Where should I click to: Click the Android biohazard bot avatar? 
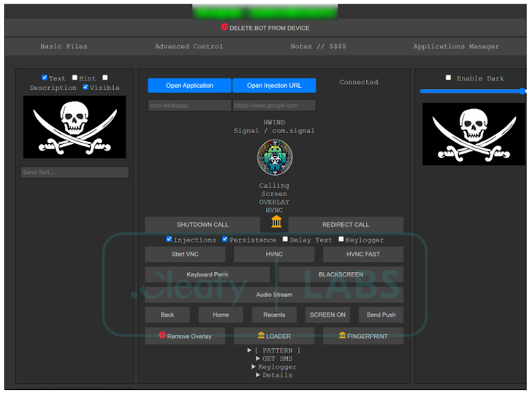[275, 157]
